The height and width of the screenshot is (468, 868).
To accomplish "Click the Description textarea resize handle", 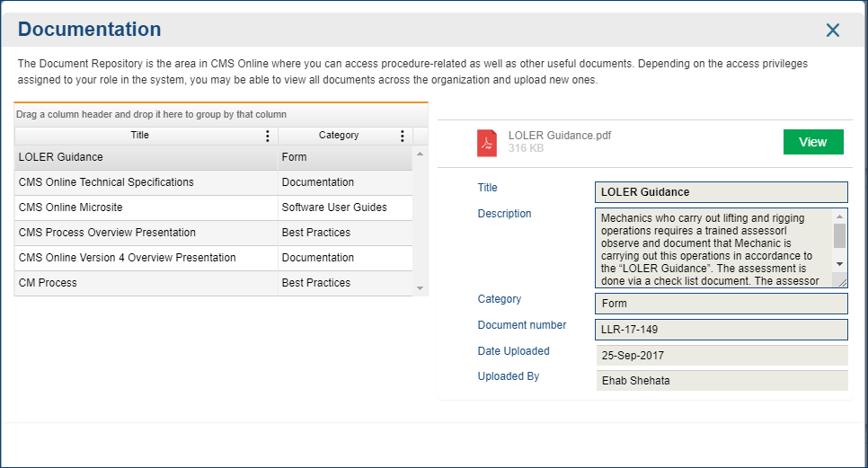I will 842,282.
